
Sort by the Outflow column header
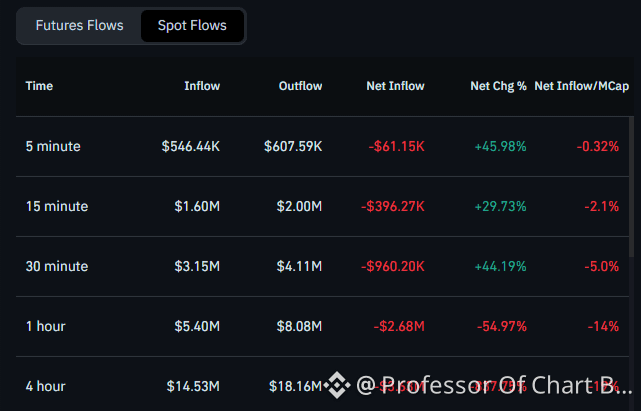coord(300,86)
